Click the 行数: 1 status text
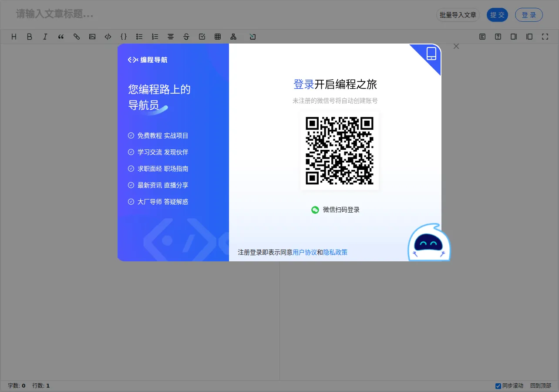The width and height of the screenshot is (559, 392). [41, 386]
